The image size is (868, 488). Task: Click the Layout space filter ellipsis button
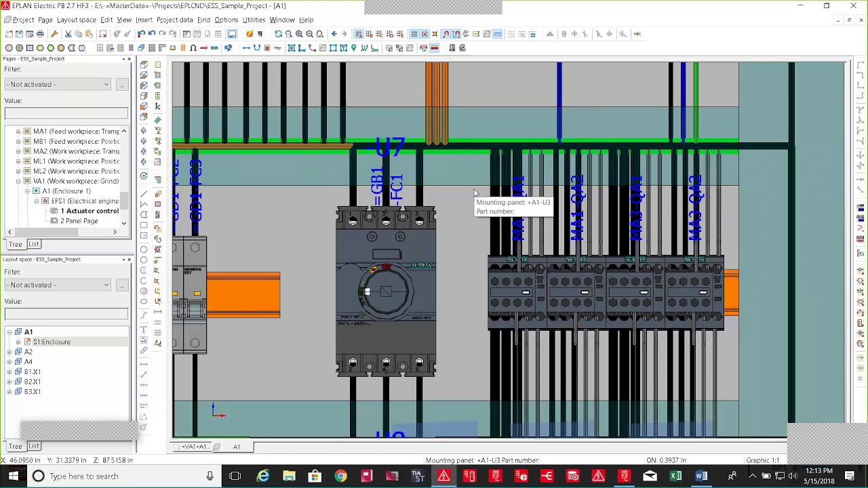point(121,285)
